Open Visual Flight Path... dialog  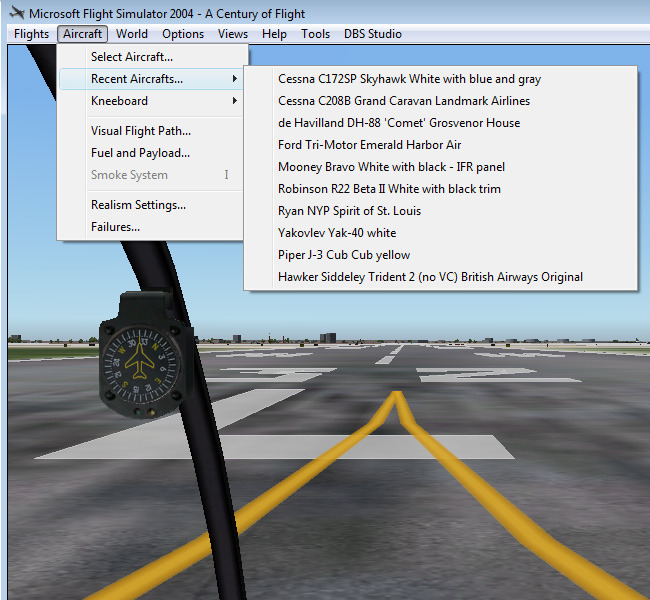pyautogui.click(x=151, y=131)
